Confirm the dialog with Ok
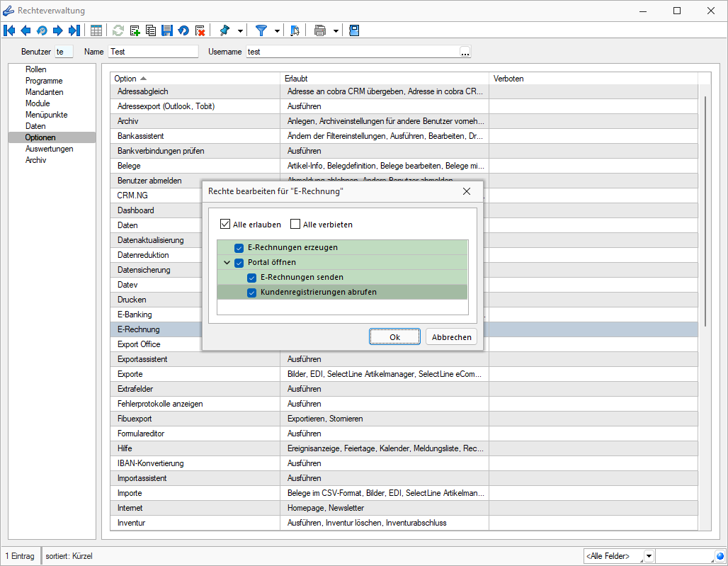The height and width of the screenshot is (566, 728). click(394, 337)
